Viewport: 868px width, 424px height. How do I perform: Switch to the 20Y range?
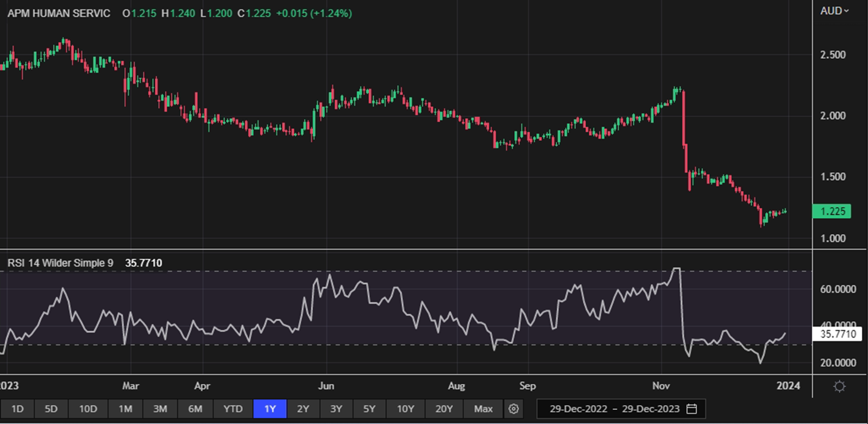[444, 409]
